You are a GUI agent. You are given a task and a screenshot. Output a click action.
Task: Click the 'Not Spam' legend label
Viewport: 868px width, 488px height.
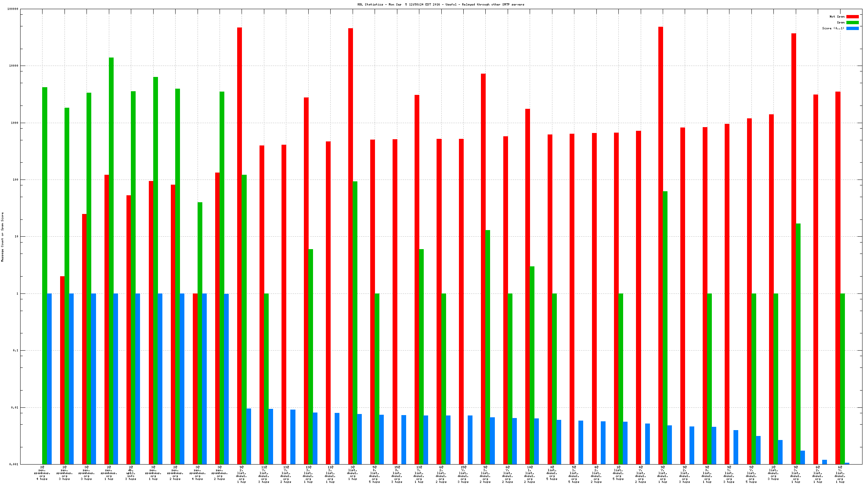click(x=837, y=16)
